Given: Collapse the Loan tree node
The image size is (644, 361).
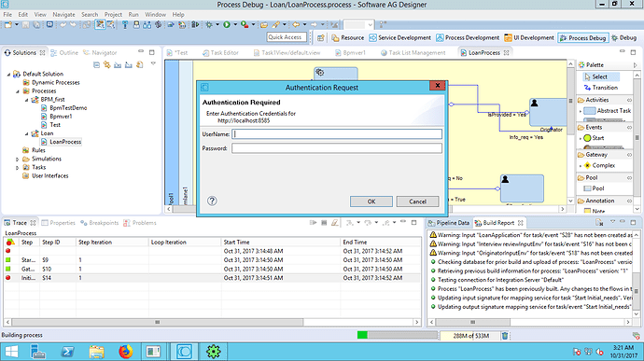Looking at the screenshot, I should [27, 134].
